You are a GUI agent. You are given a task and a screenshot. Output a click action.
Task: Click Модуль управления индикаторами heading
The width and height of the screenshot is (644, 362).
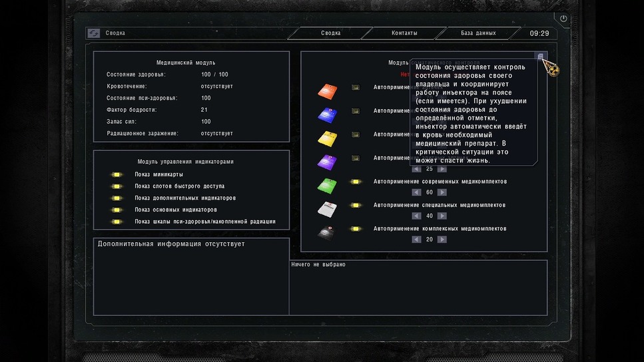pos(186,162)
